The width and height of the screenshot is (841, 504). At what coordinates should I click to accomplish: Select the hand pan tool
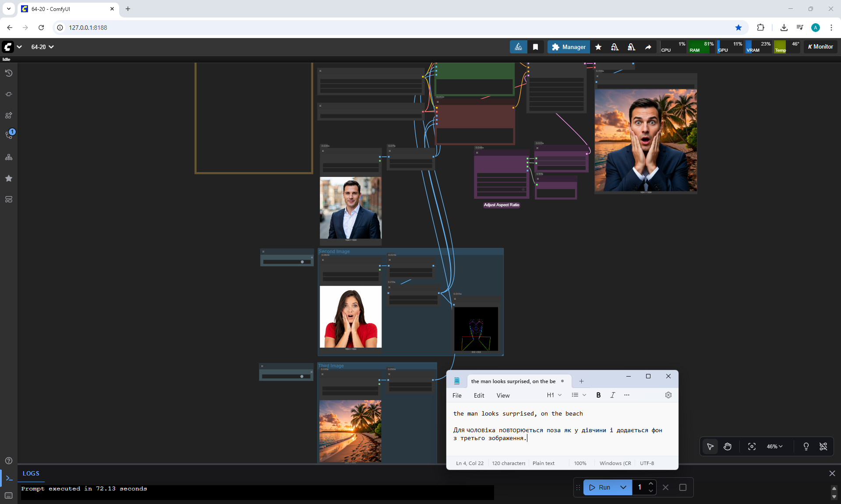(728, 447)
